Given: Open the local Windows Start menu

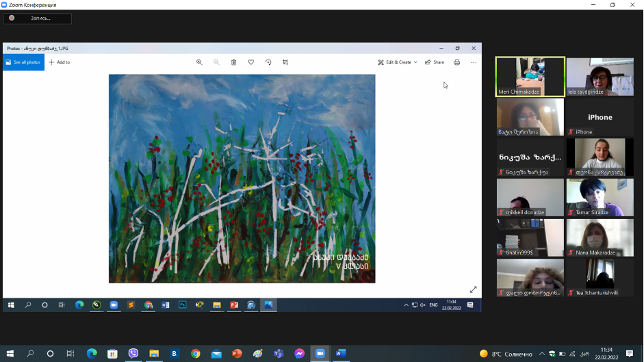Looking at the screenshot, I should [10, 354].
